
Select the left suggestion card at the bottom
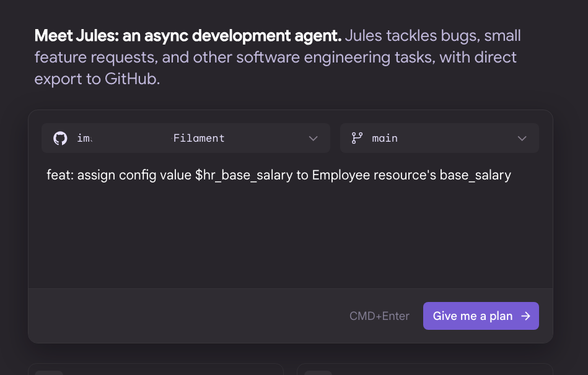pyautogui.click(x=156, y=369)
